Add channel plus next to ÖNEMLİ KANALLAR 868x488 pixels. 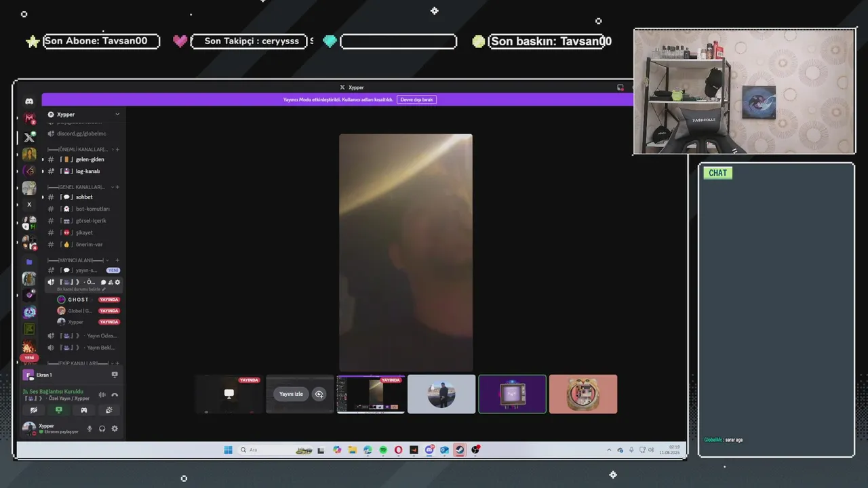tap(117, 149)
